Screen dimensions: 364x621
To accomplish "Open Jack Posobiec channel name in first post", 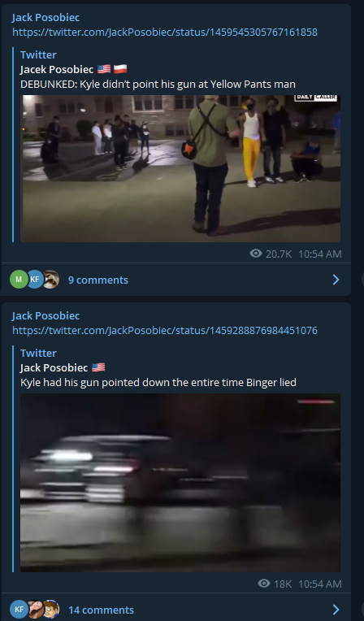I will (x=45, y=17).
